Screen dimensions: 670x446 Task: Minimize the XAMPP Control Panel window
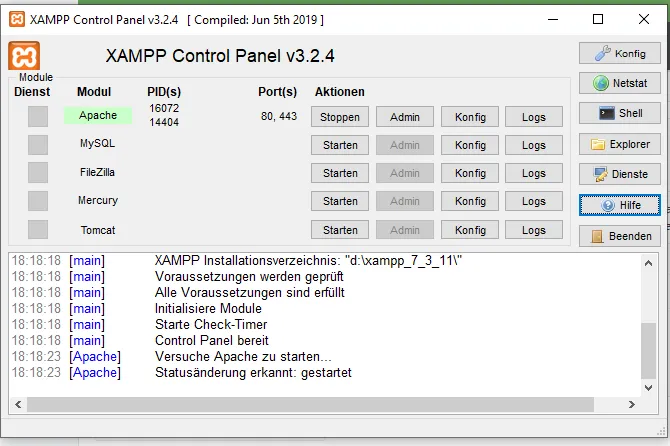click(553, 19)
